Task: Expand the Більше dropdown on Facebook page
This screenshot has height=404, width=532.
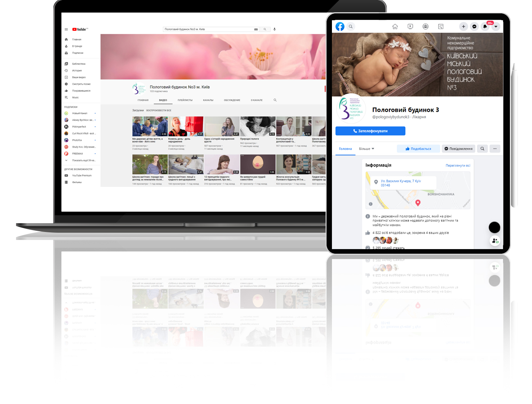Action: coord(367,149)
